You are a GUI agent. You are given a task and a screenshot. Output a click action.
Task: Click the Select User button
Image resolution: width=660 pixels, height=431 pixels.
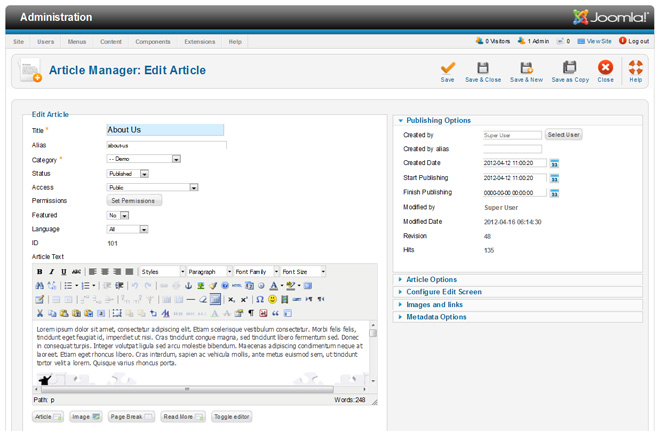tap(563, 135)
